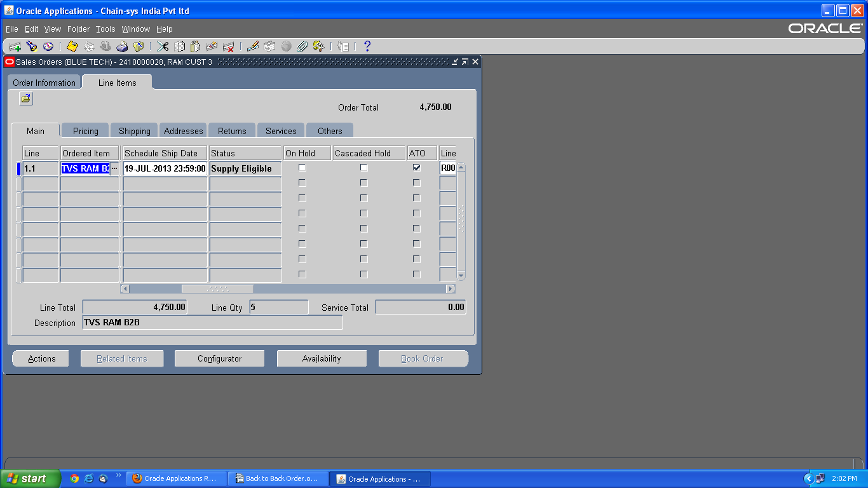Select the Others sub-tab
Screen dimensions: 868x488
point(330,131)
